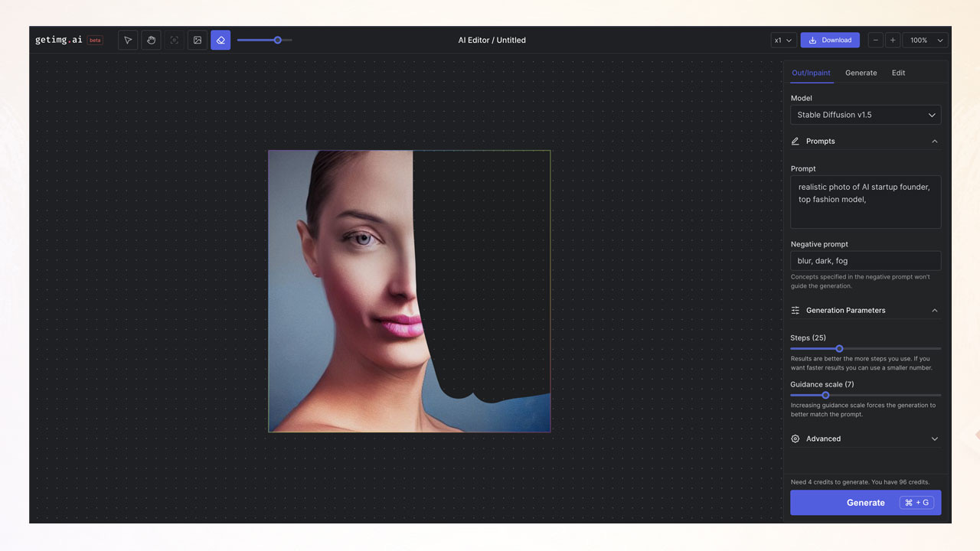Screen dimensions: 980x551
Task: Open the x1 batch size dropdown
Action: pos(782,40)
